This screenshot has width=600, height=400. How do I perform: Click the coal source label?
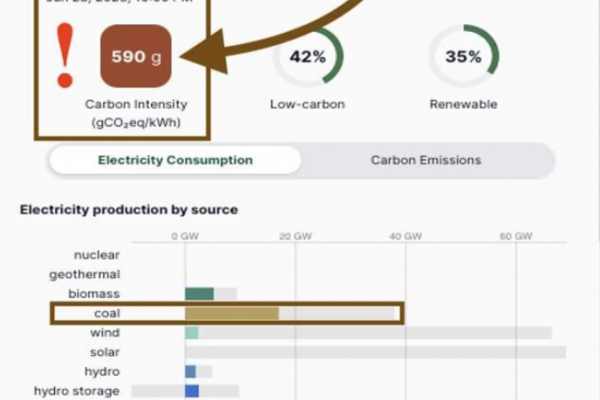click(x=106, y=313)
